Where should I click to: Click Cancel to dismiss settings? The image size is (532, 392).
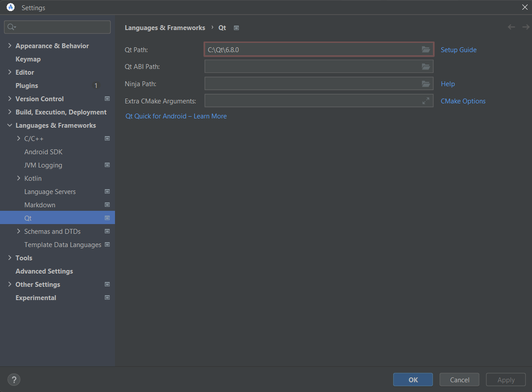click(x=459, y=380)
